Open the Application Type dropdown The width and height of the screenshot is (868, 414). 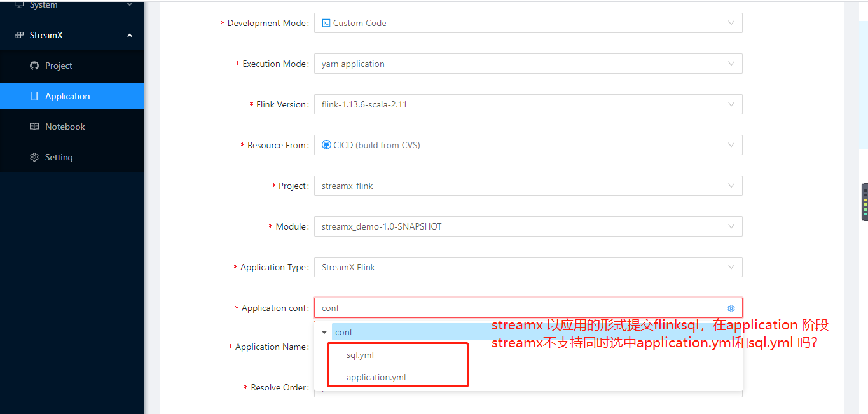coord(528,267)
